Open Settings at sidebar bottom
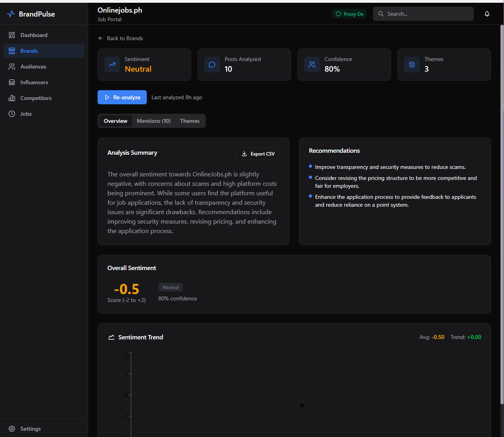This screenshot has width=504, height=437. point(44,429)
